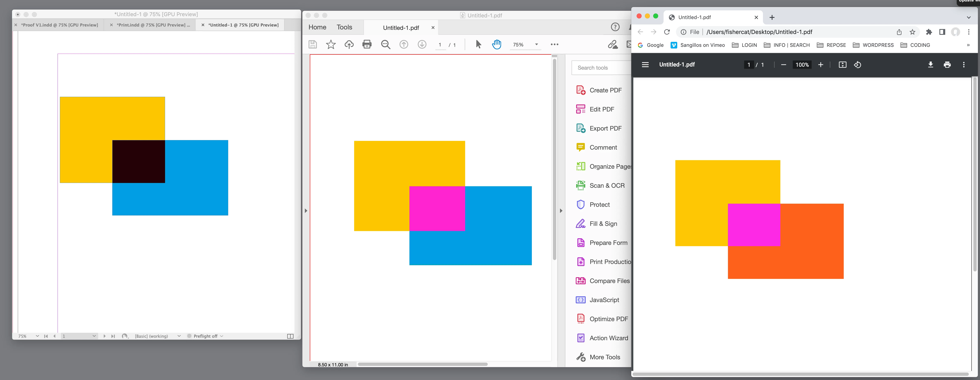
Task: Click the fit to page icon
Action: tap(842, 65)
